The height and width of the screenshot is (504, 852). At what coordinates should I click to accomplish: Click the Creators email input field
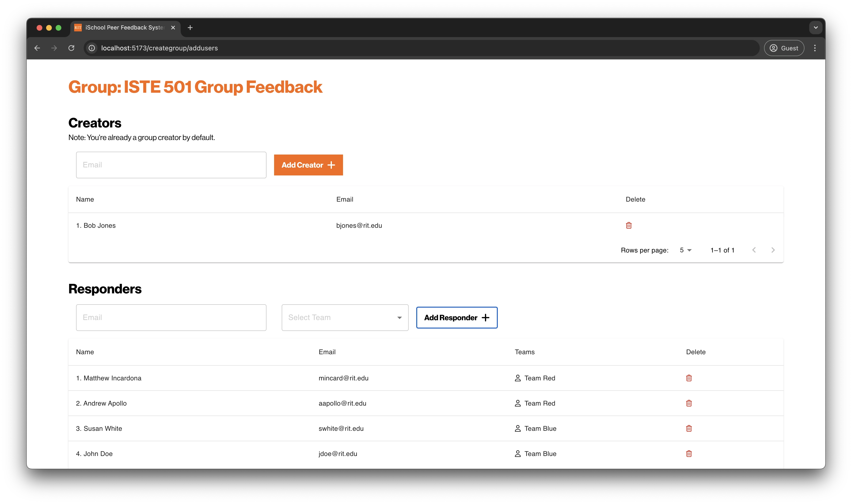tap(171, 165)
